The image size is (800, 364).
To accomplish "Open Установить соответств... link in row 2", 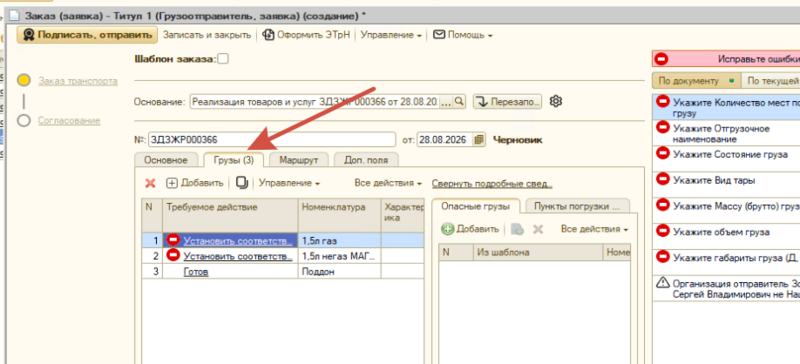I will click(x=238, y=256).
